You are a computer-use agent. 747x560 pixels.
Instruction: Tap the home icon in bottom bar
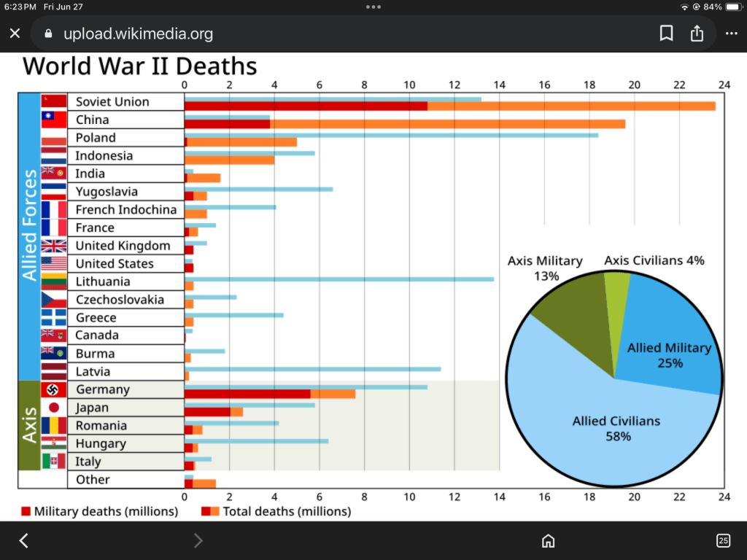pyautogui.click(x=548, y=540)
